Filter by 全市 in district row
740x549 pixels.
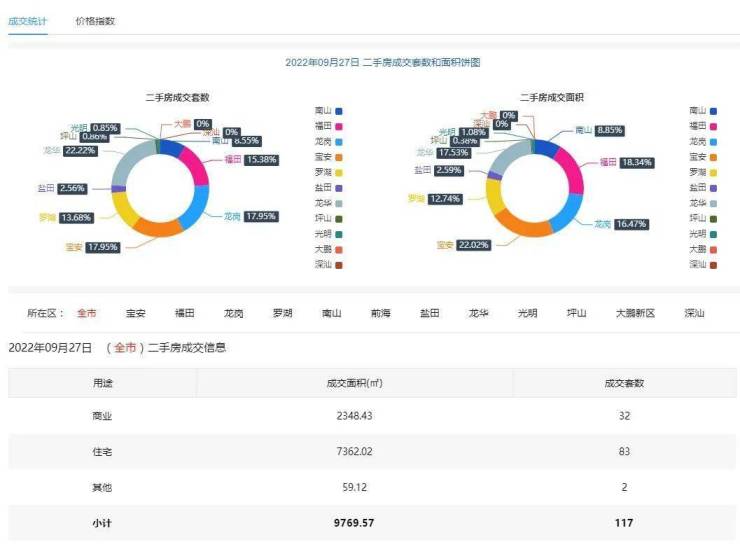87,313
